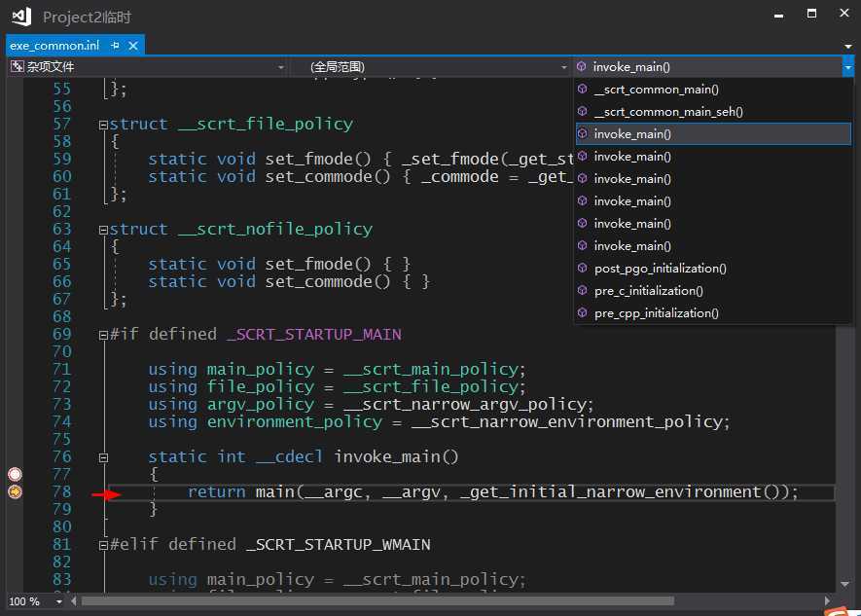Choose __scrt_common_main_seh() from the member list

tap(713, 112)
